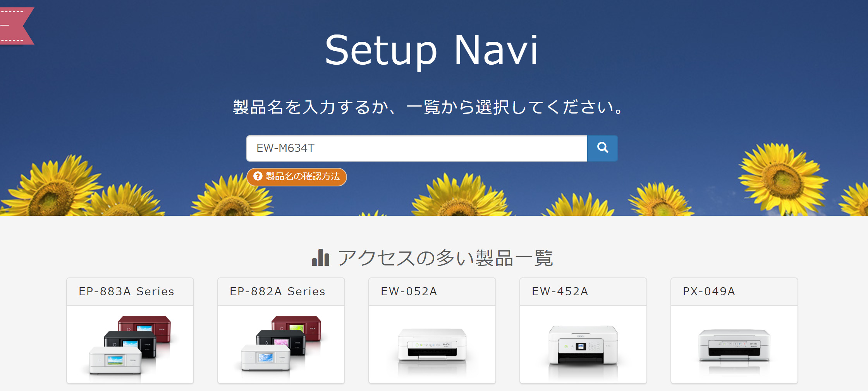Open the EW-452A product title
Screen dimensions: 868x391
click(x=560, y=291)
